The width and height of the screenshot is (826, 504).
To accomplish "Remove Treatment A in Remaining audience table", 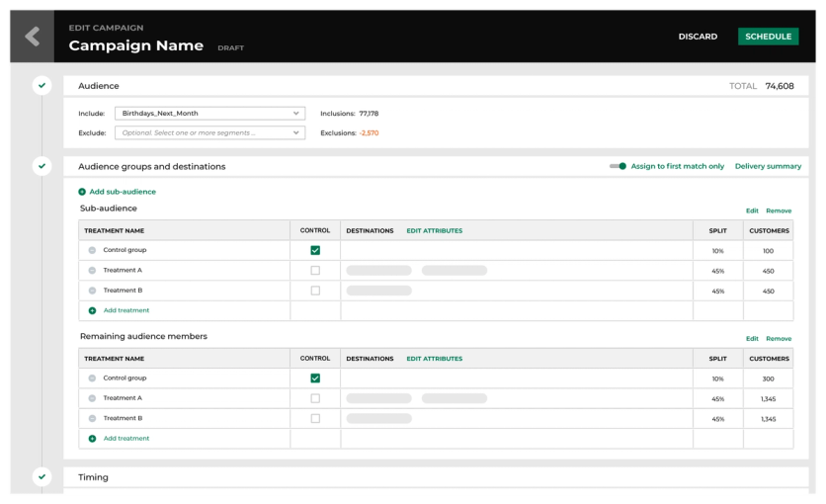I will 92,398.
